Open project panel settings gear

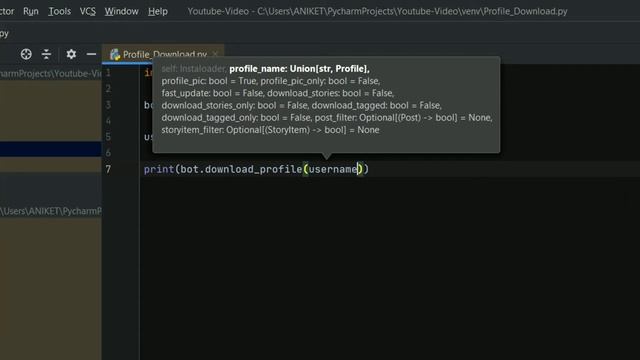[x=71, y=54]
